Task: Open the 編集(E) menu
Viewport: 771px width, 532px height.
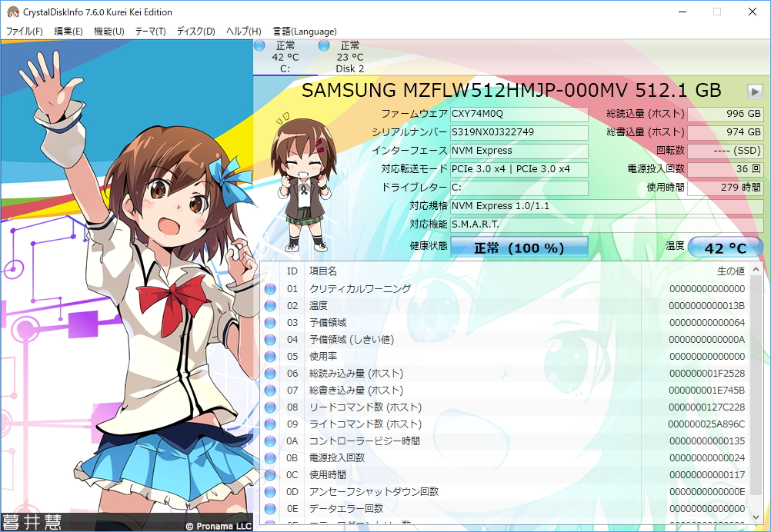Action: [x=68, y=32]
